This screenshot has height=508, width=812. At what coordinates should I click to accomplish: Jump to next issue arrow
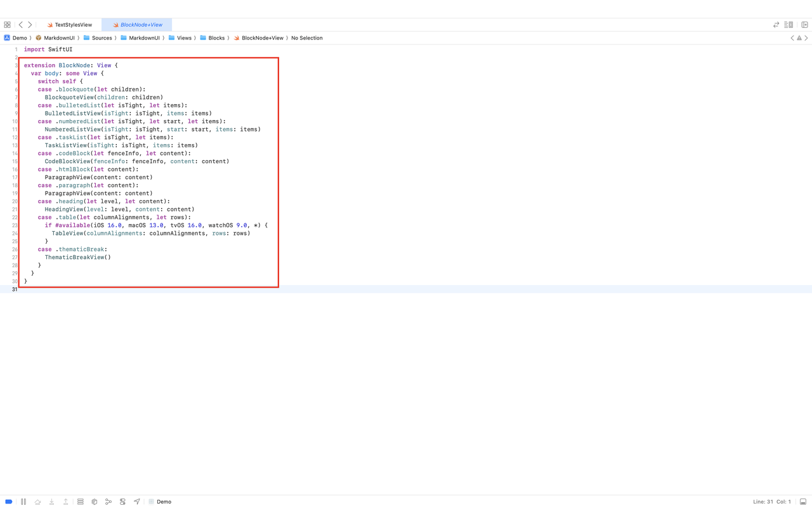(806, 38)
